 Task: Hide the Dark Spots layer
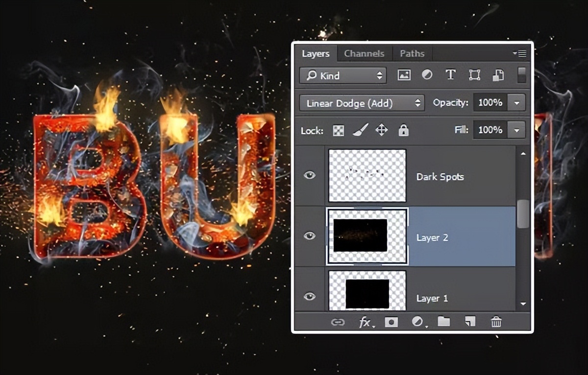(x=309, y=175)
